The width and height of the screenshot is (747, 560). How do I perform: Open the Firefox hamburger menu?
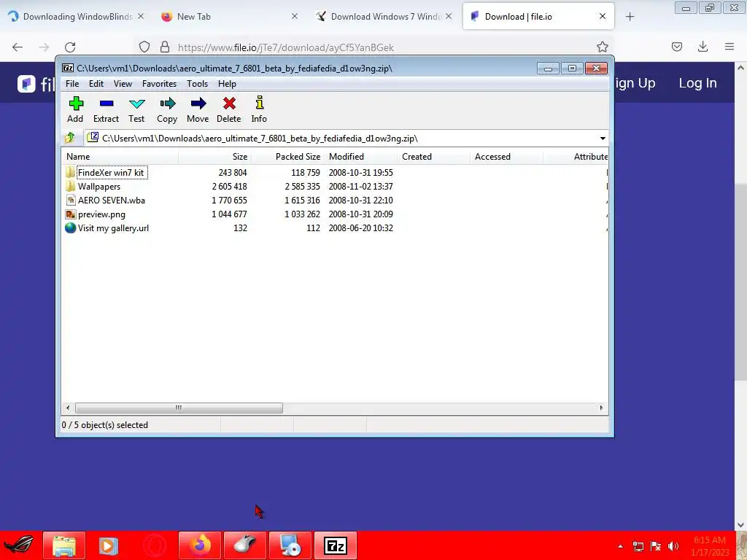pos(729,47)
